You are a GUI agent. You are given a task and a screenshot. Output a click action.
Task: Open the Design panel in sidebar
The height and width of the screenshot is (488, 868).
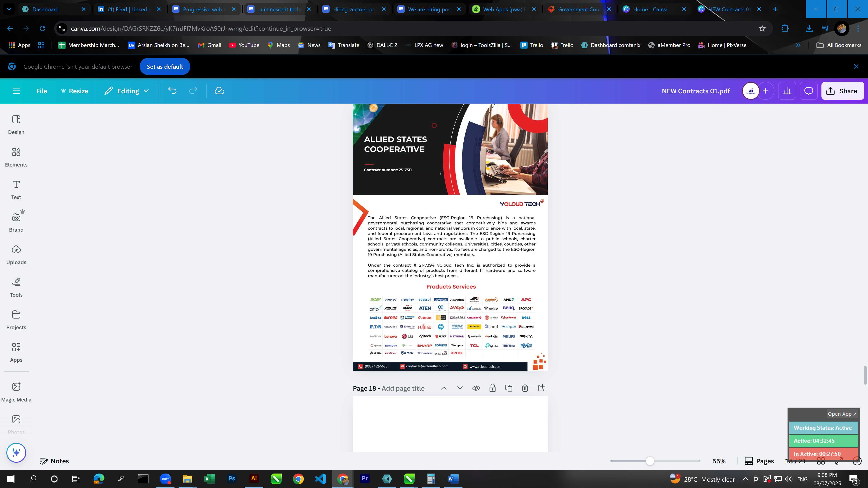point(16,125)
